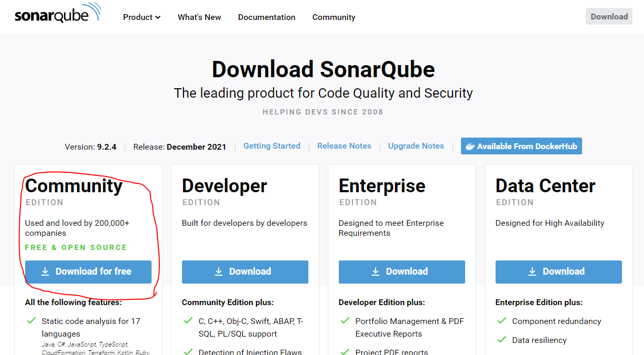Click 'Enterprise Edition plus:' label
This screenshot has height=355, width=644.
coord(539,302)
